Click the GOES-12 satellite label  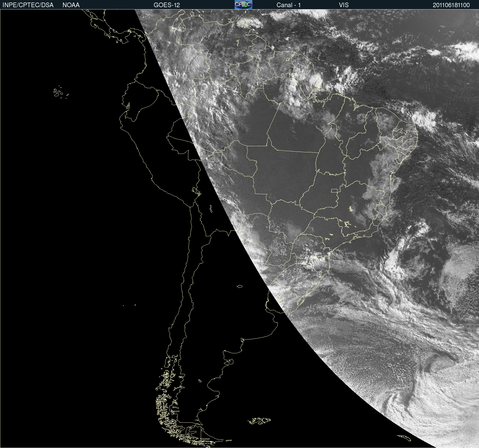[167, 5]
